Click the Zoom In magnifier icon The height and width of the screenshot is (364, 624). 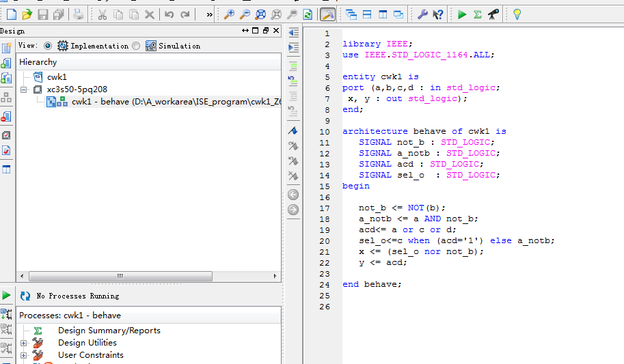[230, 14]
